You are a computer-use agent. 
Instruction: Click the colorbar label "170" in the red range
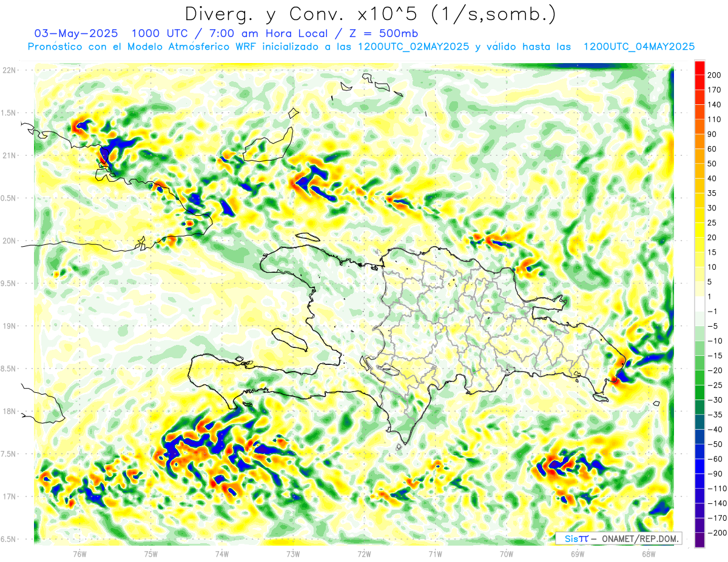tap(714, 90)
